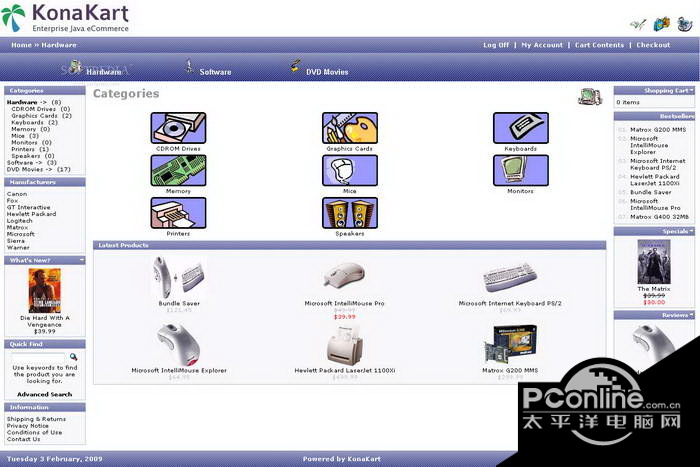
Task: Open Shipping & Returns information link
Action: pyautogui.click(x=36, y=419)
